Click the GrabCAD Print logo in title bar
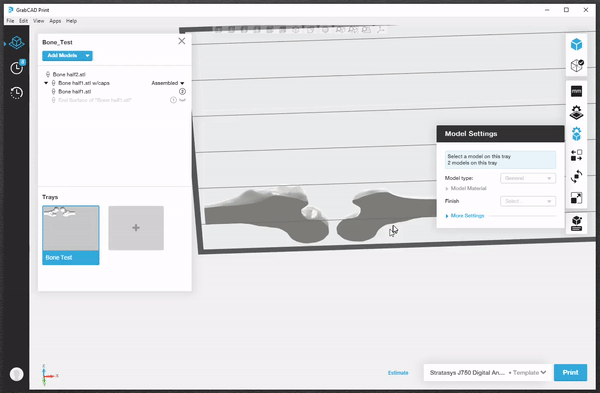Image resolution: width=600 pixels, height=393 pixels. (x=10, y=10)
